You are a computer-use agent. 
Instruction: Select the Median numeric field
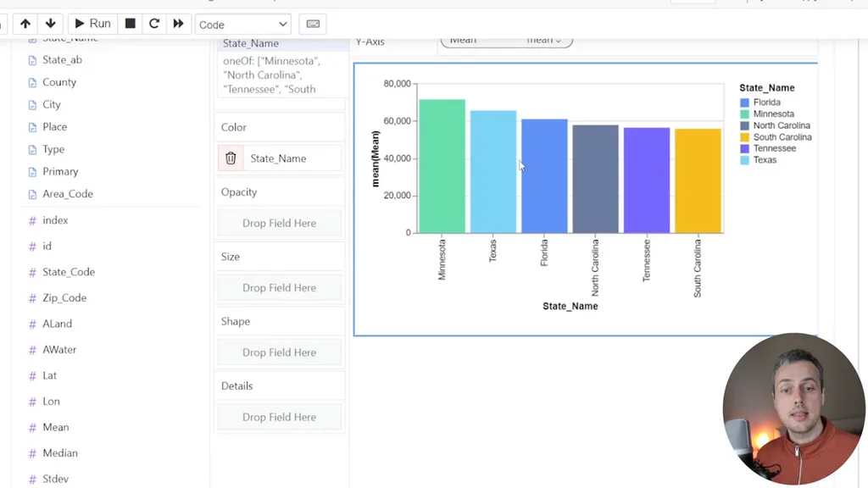pos(60,453)
